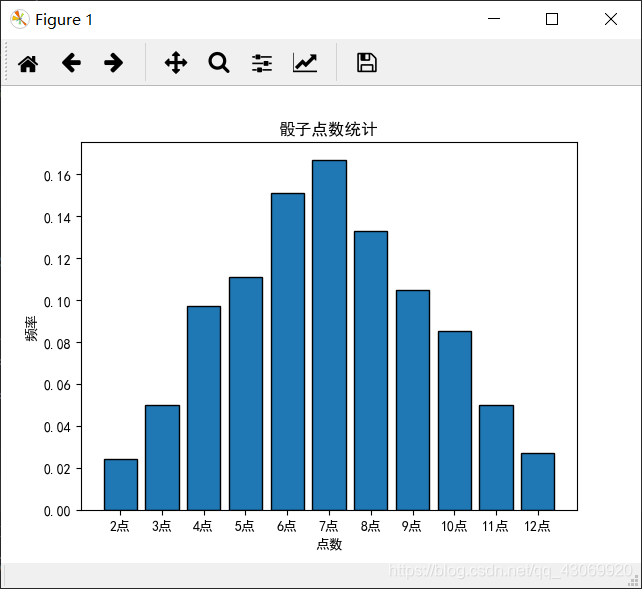Select the bar for 2点
Viewport: 642px width, 589px height.
121,485
